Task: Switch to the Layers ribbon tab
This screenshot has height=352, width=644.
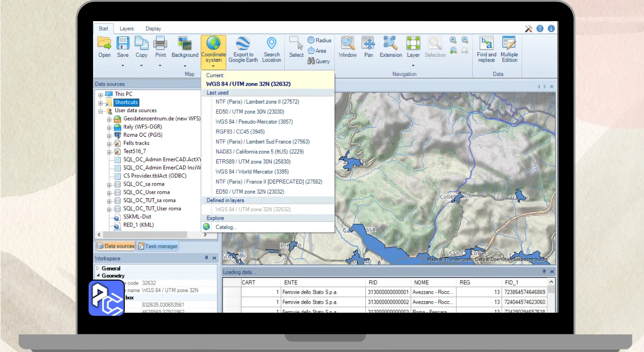Action: (127, 29)
